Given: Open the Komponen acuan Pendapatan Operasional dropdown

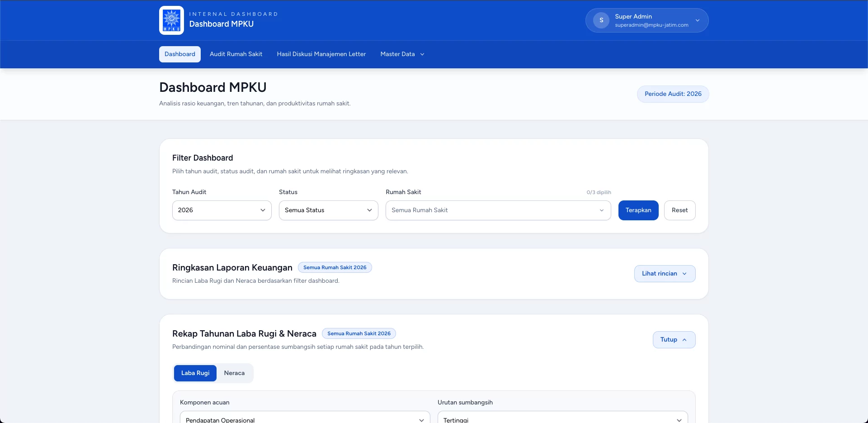Looking at the screenshot, I should coord(305,417).
